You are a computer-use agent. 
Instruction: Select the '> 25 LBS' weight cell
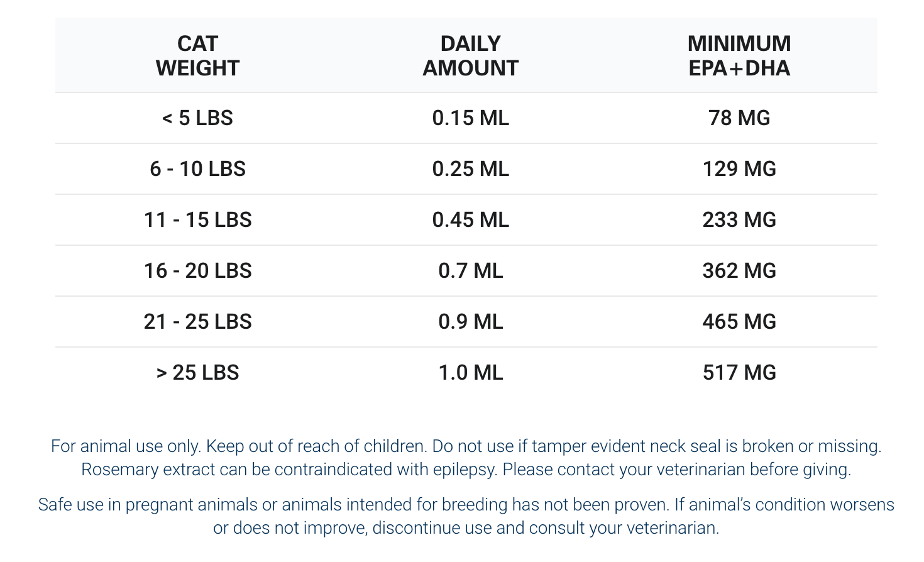point(197,373)
